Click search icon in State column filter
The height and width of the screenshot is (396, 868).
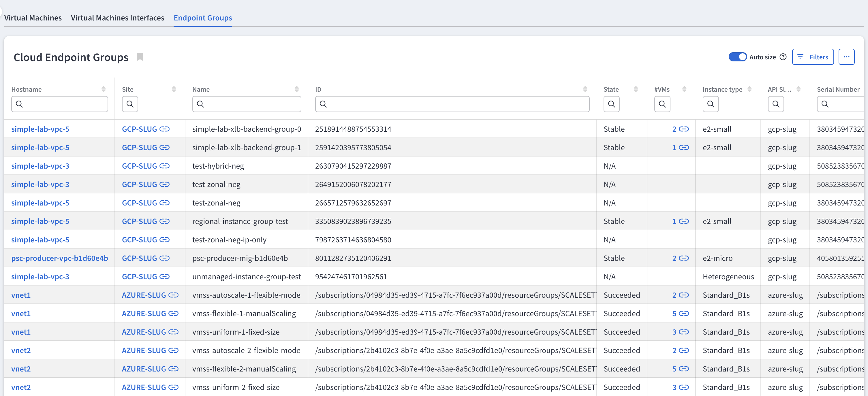tap(611, 104)
